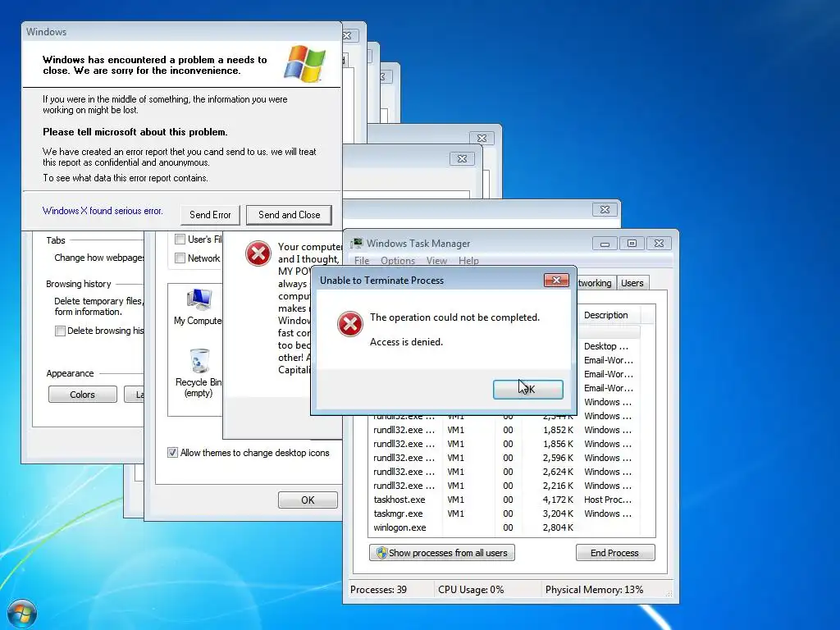Open the View menu in Task Manager
This screenshot has width=840, height=630.
pos(436,260)
